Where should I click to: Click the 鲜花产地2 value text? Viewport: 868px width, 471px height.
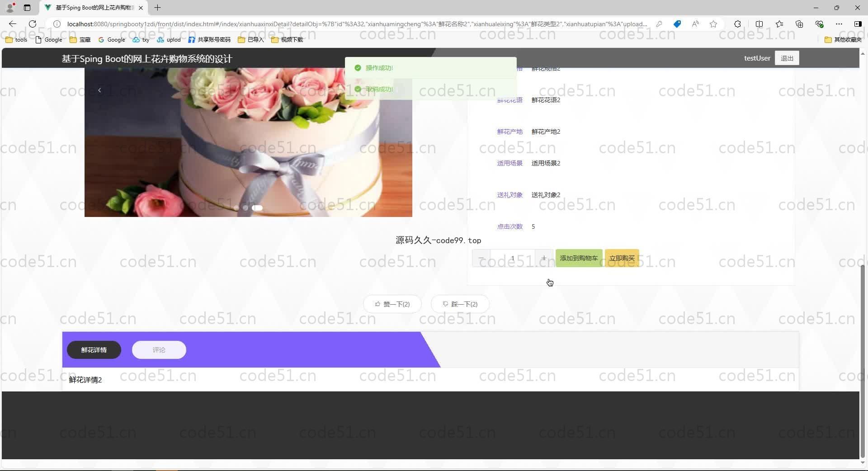pos(546,132)
